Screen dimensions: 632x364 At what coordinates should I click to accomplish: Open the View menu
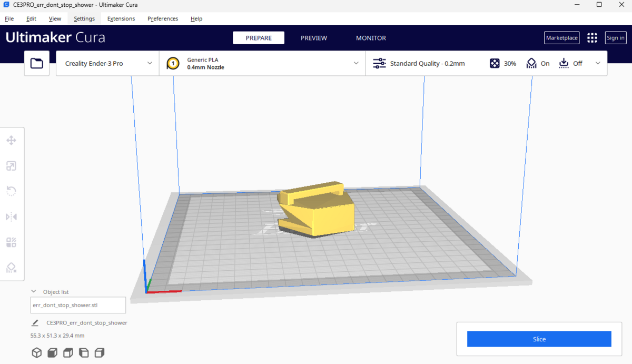55,18
